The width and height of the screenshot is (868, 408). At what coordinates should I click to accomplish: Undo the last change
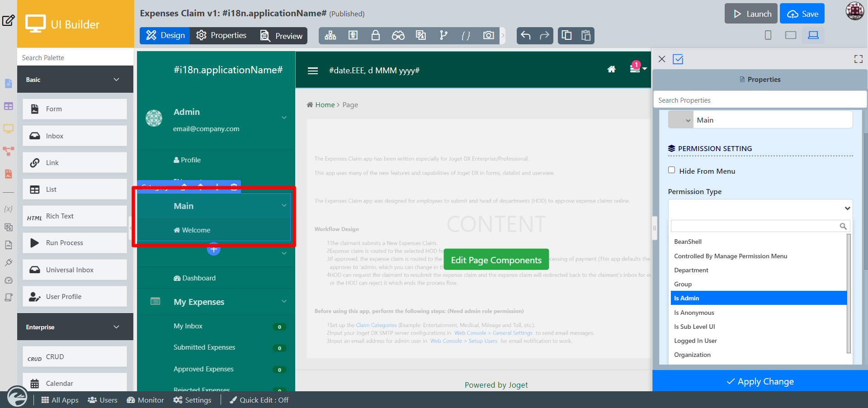click(526, 35)
